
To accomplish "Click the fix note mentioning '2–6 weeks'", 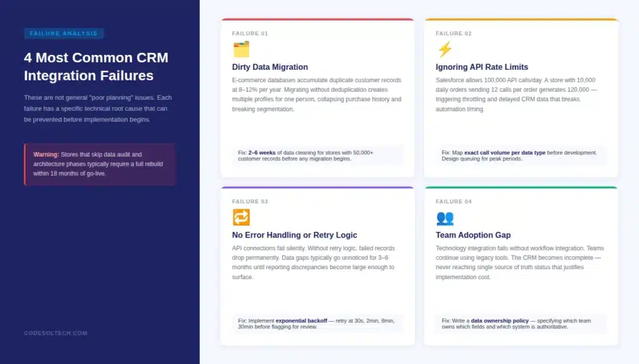I will 318,156.
